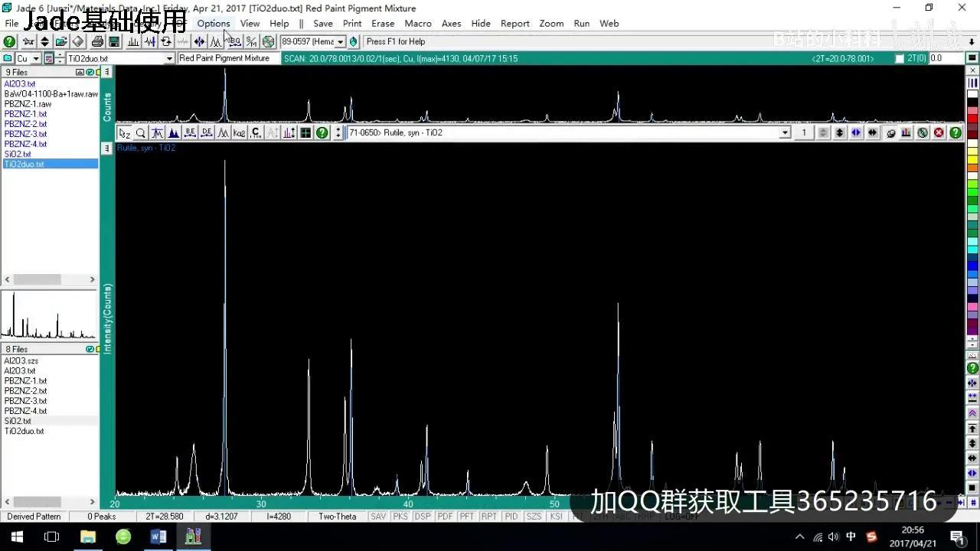Viewport: 980px width, 551px height.
Task: Click the Kα2 stripping icon in the overlay toolbar
Action: point(239,132)
